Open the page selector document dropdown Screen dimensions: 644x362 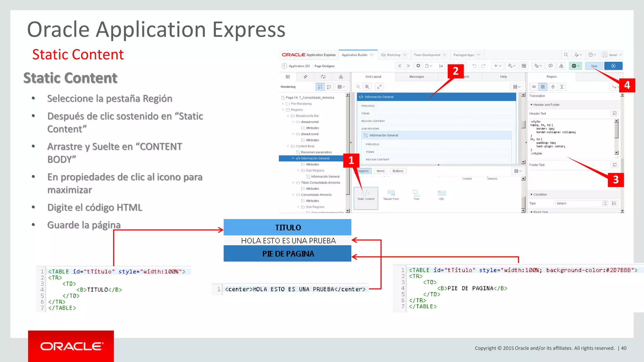pyautogui.click(x=429, y=66)
